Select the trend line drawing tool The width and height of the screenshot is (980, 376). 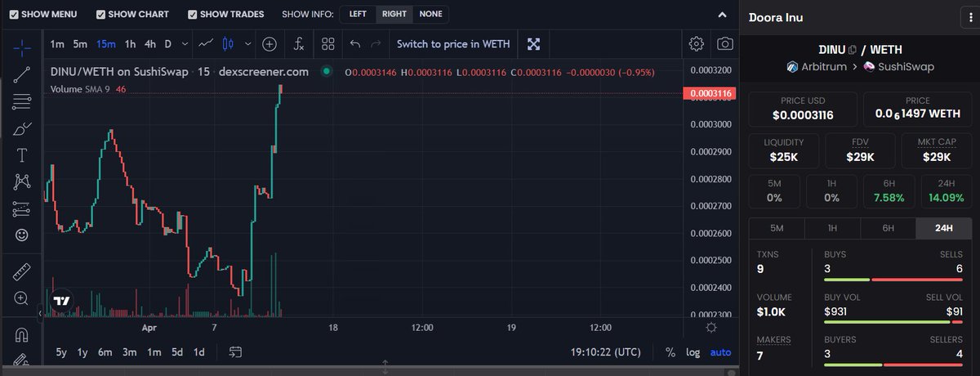point(22,74)
